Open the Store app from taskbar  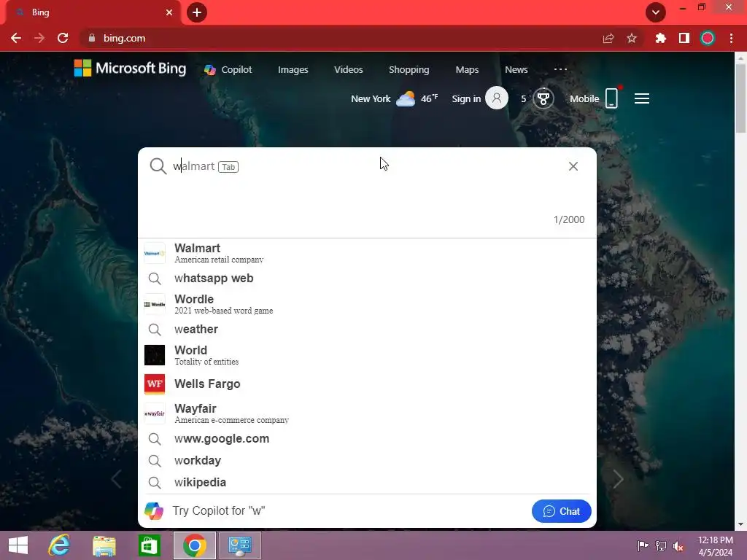point(149,545)
